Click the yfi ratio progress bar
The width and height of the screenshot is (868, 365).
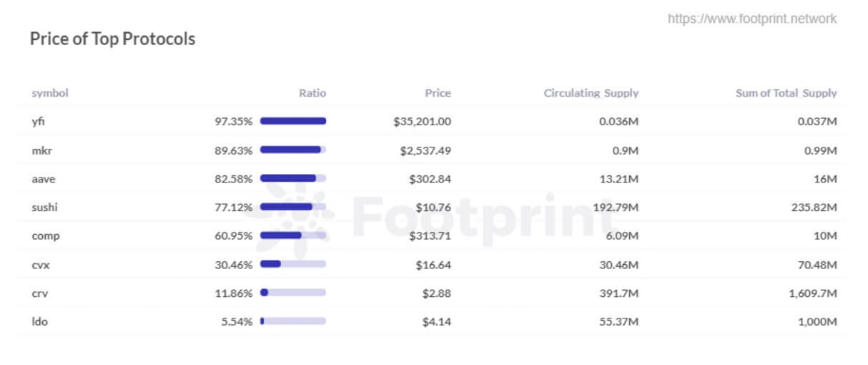(x=293, y=122)
